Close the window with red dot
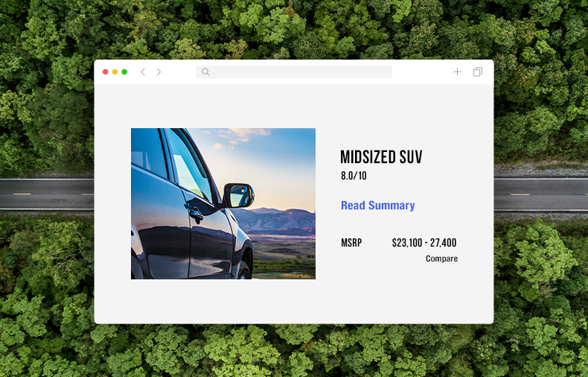 coord(106,72)
